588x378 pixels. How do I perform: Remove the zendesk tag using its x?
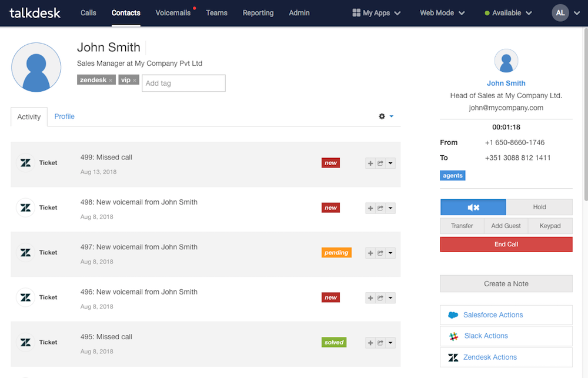pyautogui.click(x=111, y=81)
